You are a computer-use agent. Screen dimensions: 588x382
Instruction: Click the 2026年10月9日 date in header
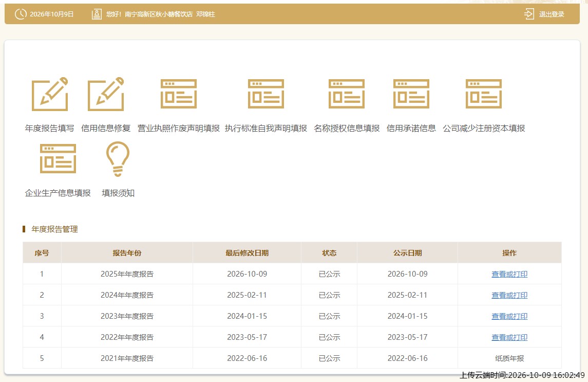[52, 14]
